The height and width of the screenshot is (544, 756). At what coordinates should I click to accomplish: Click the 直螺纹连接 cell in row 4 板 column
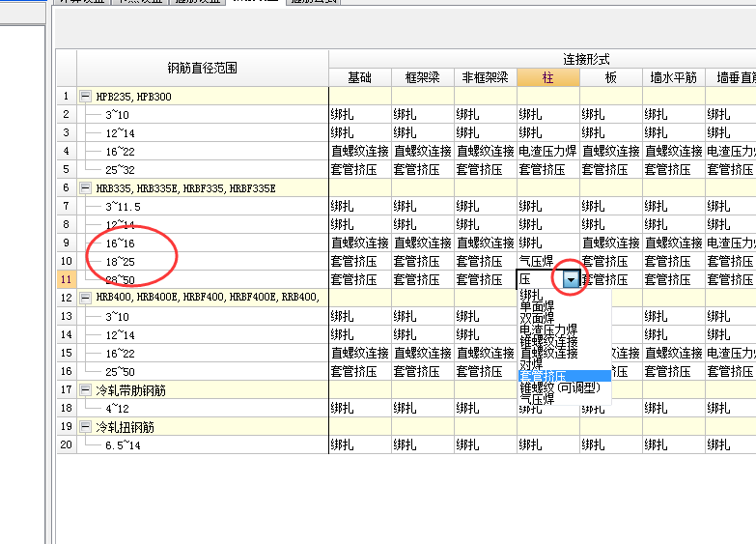click(610, 151)
